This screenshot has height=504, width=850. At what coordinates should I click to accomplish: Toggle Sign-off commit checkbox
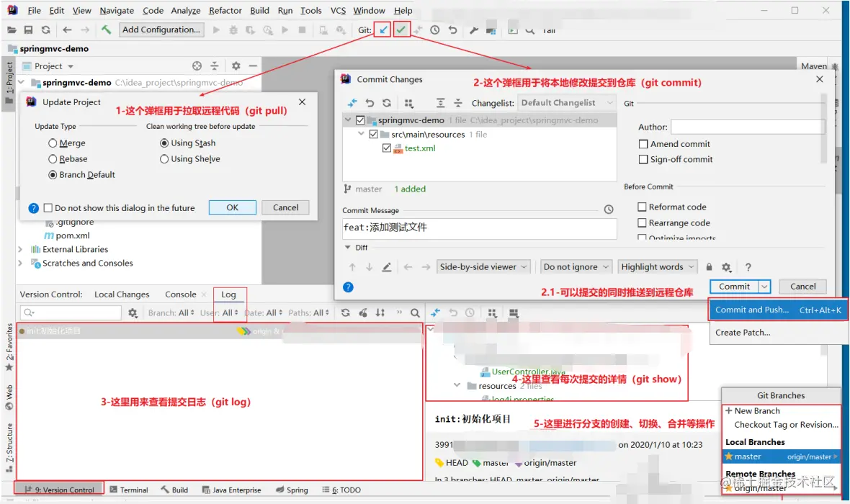pos(643,159)
